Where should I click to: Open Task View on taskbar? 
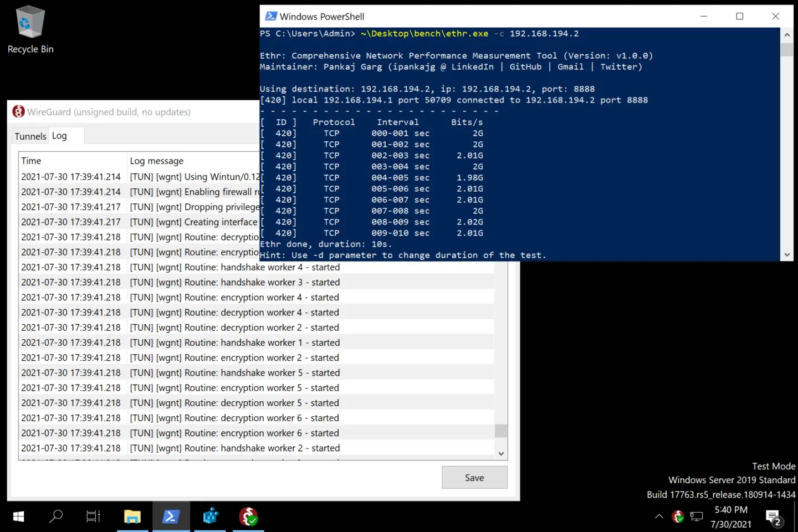(93, 516)
